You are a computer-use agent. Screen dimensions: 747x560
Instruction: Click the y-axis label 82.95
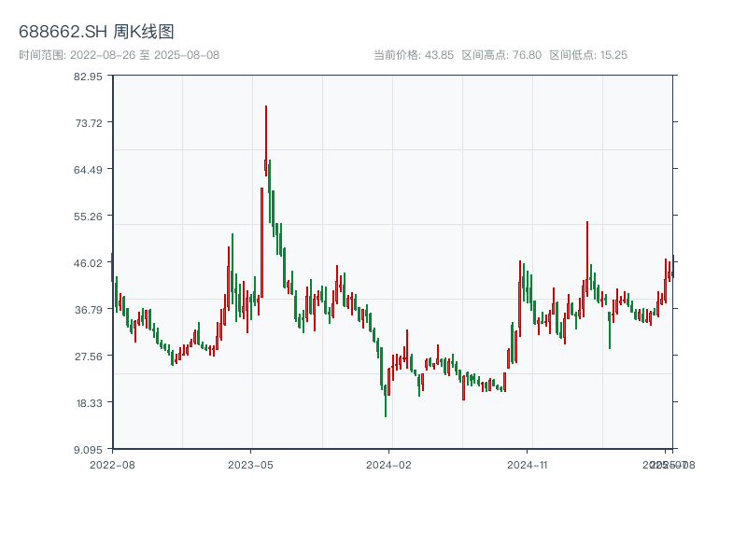(88, 77)
